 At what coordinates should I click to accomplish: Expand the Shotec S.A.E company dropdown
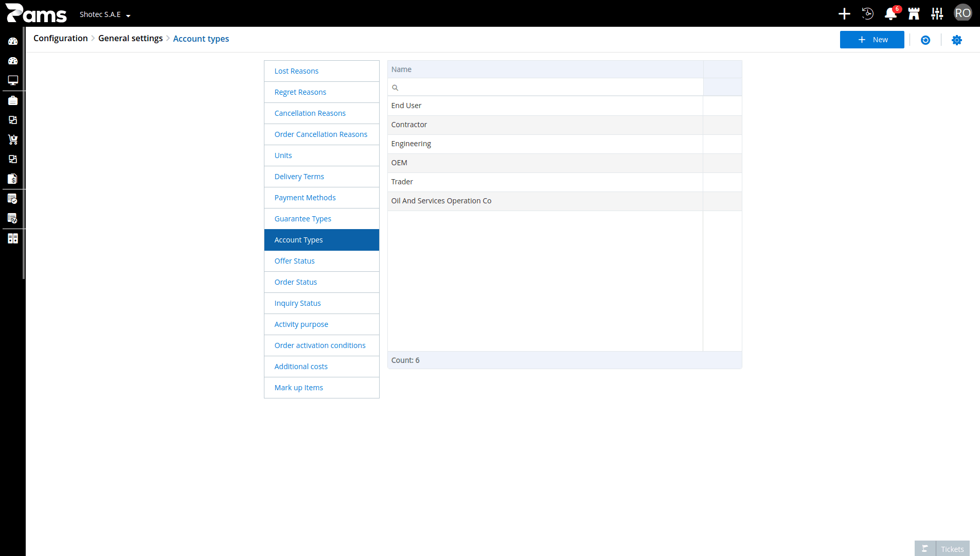click(105, 14)
